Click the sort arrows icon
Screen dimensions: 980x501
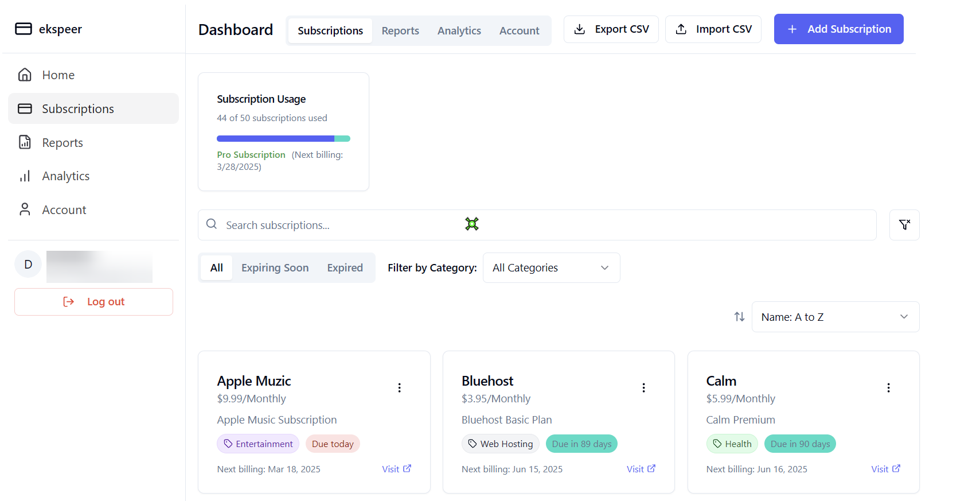click(740, 317)
